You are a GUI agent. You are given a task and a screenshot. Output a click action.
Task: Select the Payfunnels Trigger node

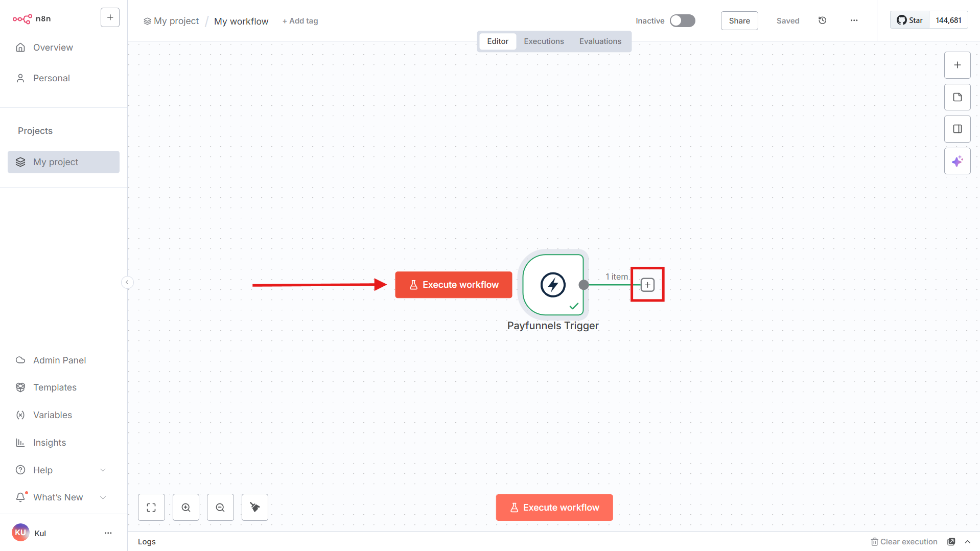pos(553,285)
